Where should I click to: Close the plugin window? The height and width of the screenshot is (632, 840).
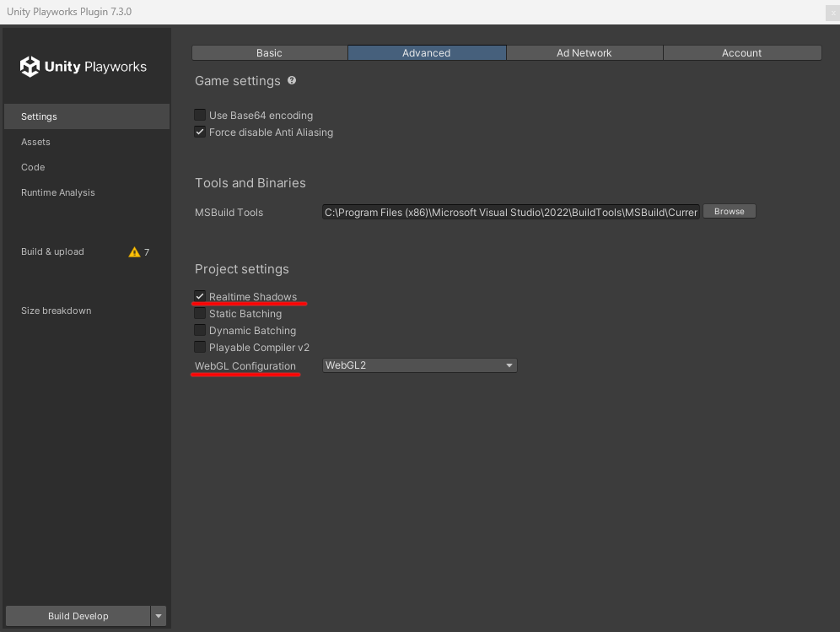833,13
